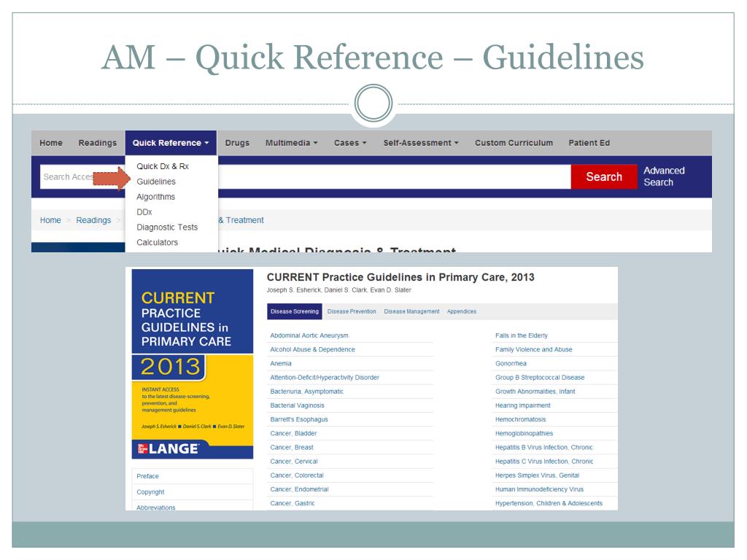747x560 pixels.
Task: Choose Guidelines from Quick Reference menu
Action: tap(156, 182)
